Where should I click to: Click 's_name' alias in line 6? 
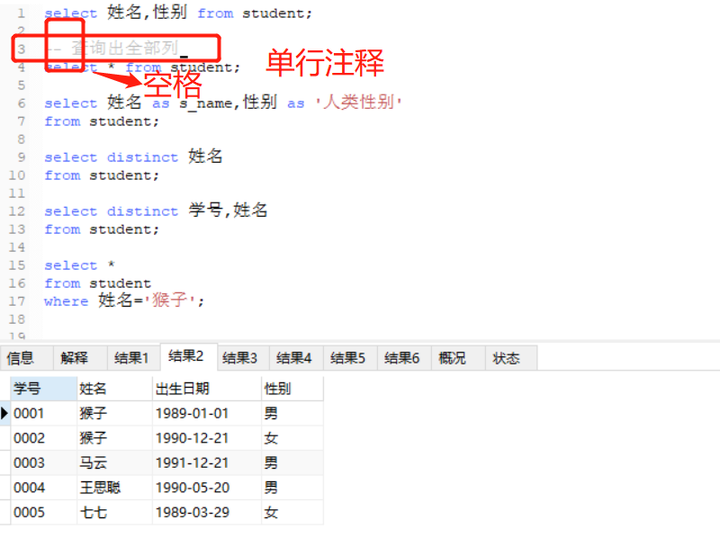tap(206, 104)
